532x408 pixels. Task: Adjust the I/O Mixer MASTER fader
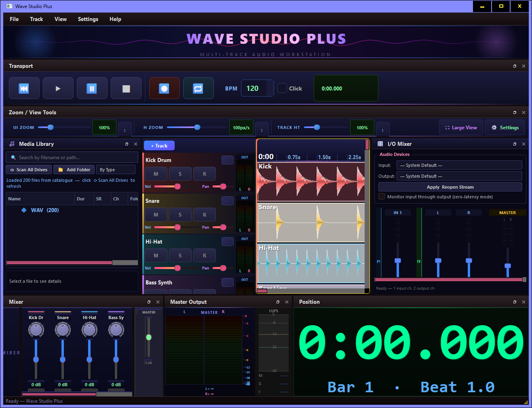[508, 266]
